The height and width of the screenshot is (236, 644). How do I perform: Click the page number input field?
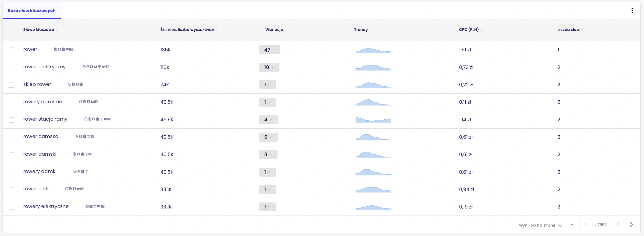[x=585, y=224]
